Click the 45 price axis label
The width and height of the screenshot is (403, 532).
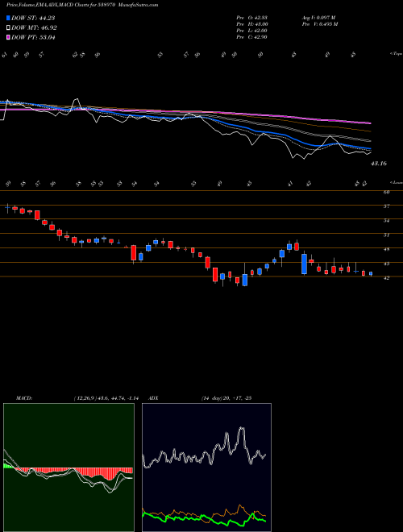386,264
